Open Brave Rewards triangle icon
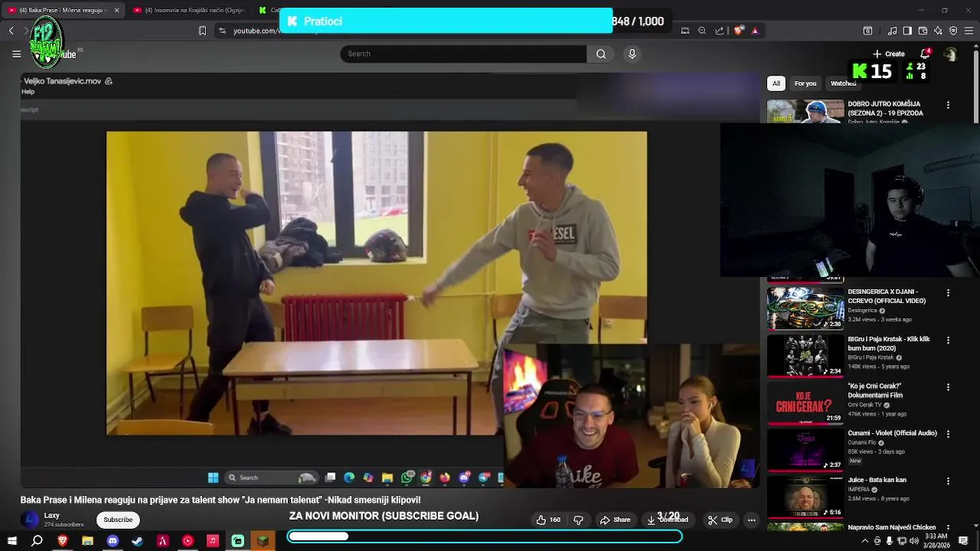This screenshot has height=551, width=980. (x=755, y=31)
